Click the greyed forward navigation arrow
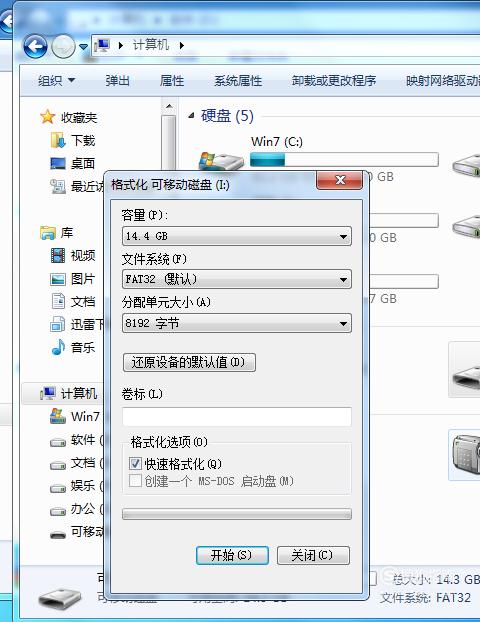This screenshot has width=480, height=622. click(63, 47)
